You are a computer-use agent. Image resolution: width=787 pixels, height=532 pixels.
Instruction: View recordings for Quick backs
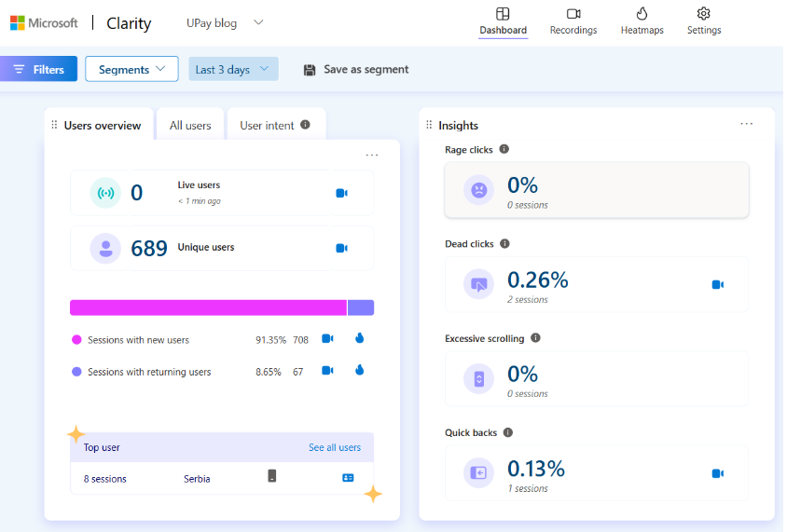pyautogui.click(x=718, y=473)
